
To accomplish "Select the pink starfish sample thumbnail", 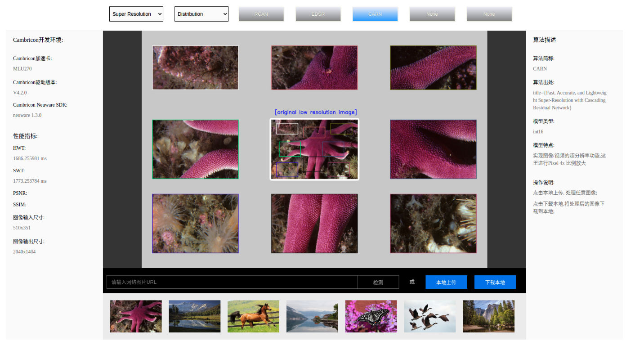I will 136,316.
